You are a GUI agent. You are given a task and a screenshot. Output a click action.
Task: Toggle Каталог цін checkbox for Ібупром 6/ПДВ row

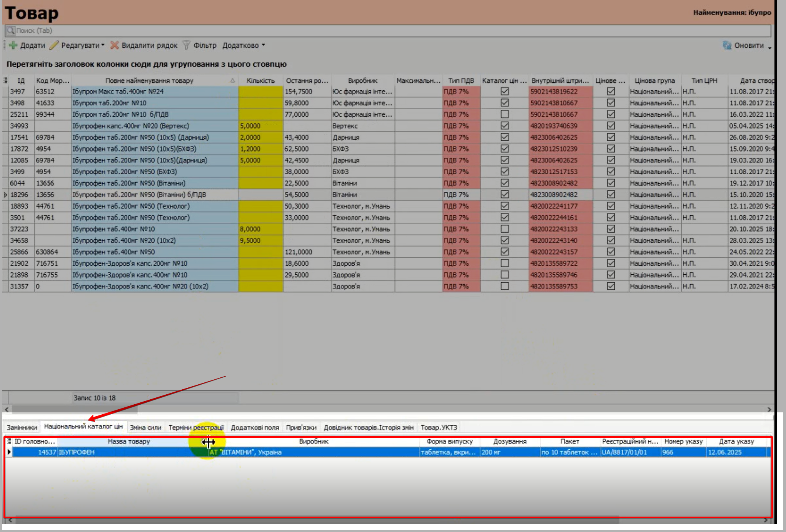(505, 114)
